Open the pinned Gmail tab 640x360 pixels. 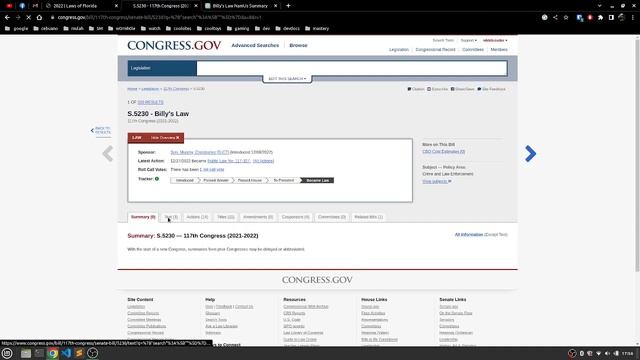[x=35, y=6]
